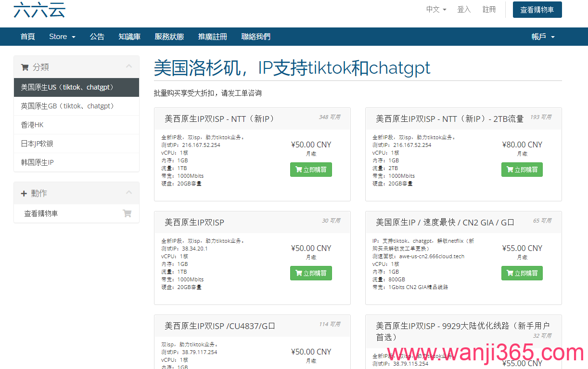Open the 中文 language selector
Image resolution: width=588 pixels, height=369 pixels.
435,9
